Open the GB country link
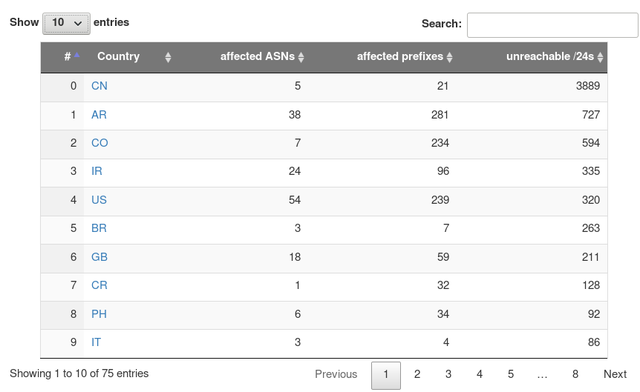The height and width of the screenshot is (392, 640). pos(99,257)
